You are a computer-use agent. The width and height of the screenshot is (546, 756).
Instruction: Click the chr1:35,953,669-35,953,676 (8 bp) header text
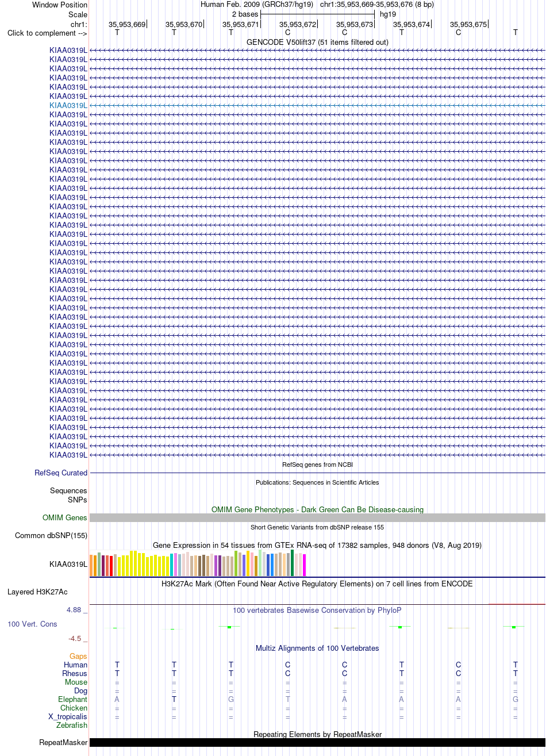coord(377,4)
